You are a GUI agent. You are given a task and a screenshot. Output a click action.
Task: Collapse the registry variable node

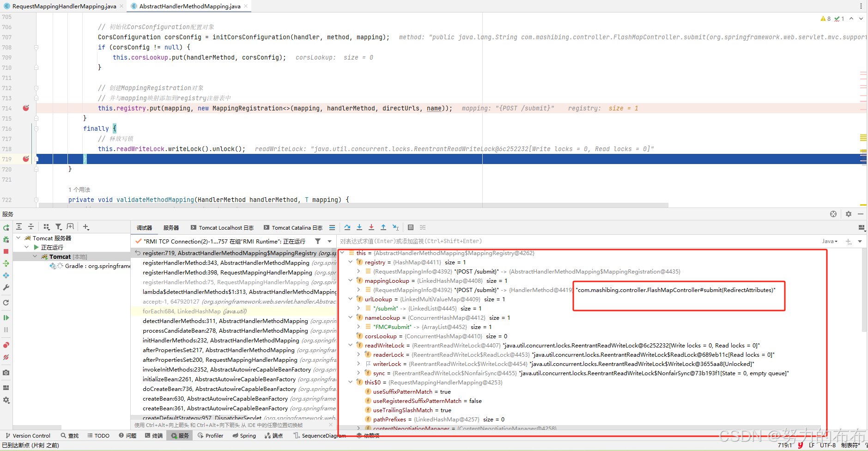tap(350, 262)
